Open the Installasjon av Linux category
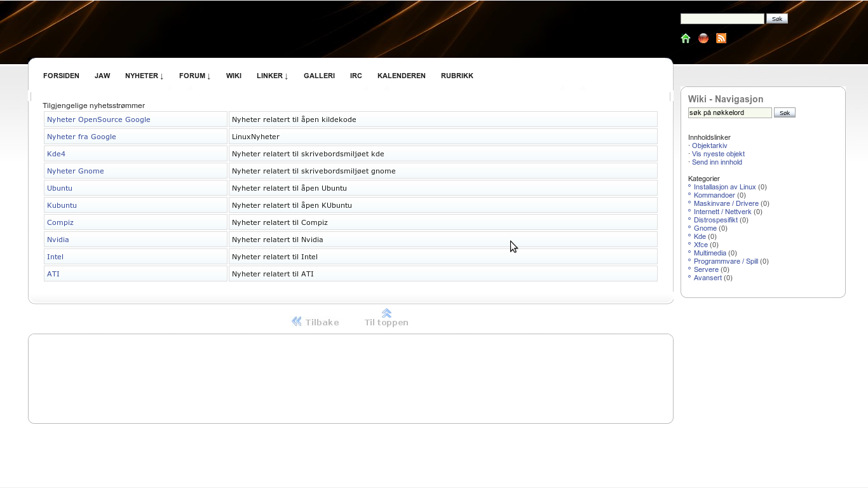 (725, 187)
